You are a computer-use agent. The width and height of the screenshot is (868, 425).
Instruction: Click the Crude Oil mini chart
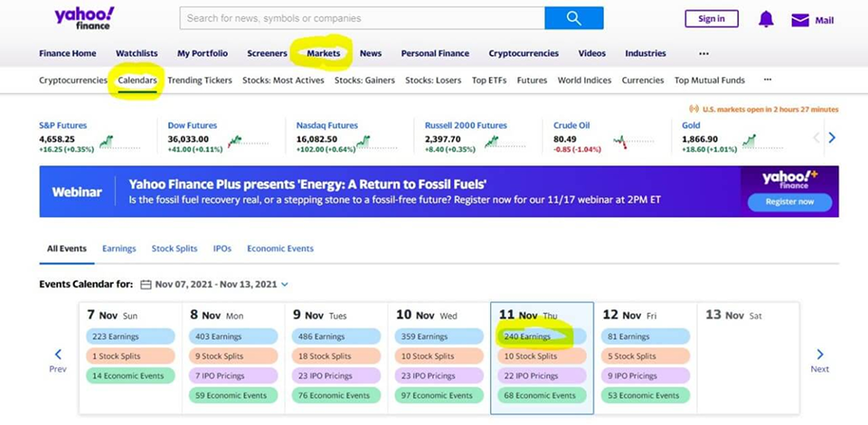click(x=620, y=141)
